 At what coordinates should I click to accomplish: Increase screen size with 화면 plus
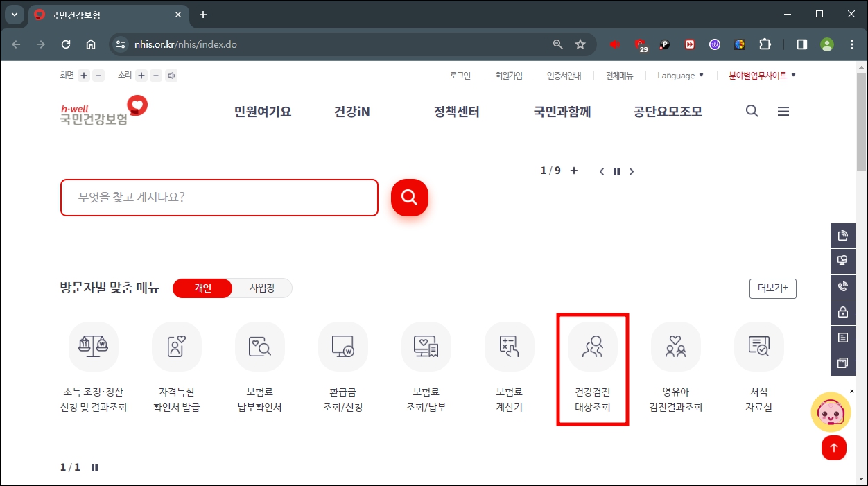coord(84,76)
